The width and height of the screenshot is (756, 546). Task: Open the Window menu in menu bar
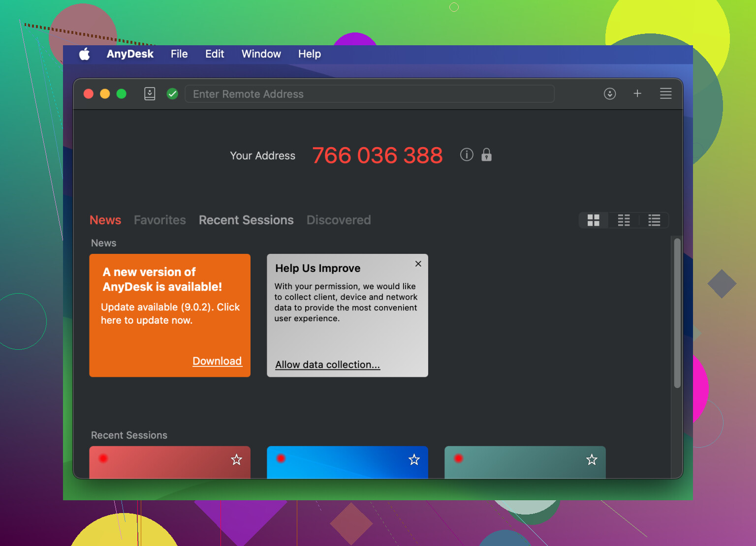coord(261,54)
